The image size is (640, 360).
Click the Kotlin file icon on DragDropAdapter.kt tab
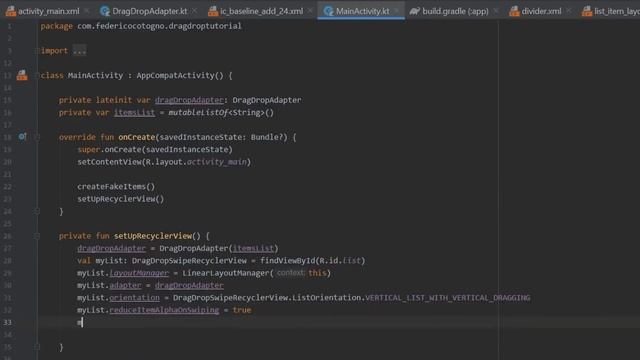pos(105,11)
